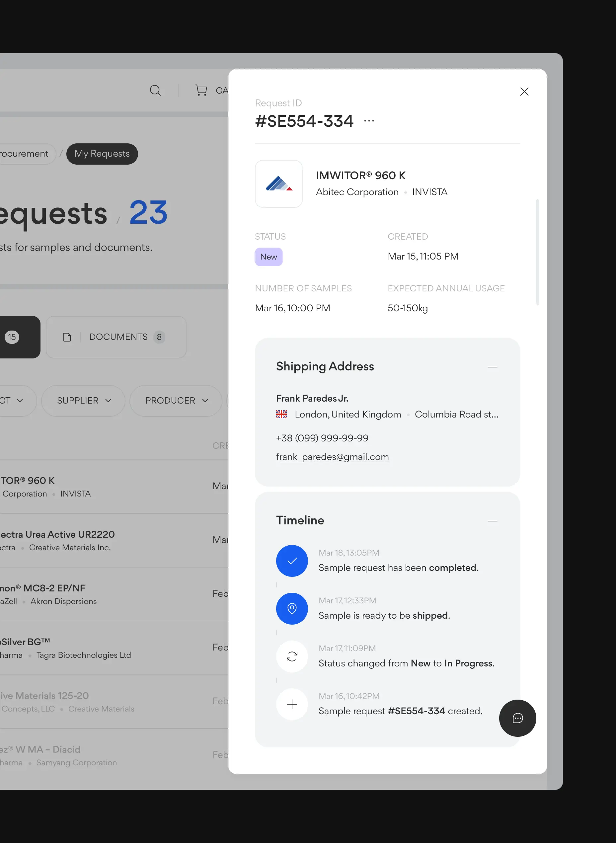Collapse the Shipping Address section
This screenshot has height=843, width=616.
point(492,367)
